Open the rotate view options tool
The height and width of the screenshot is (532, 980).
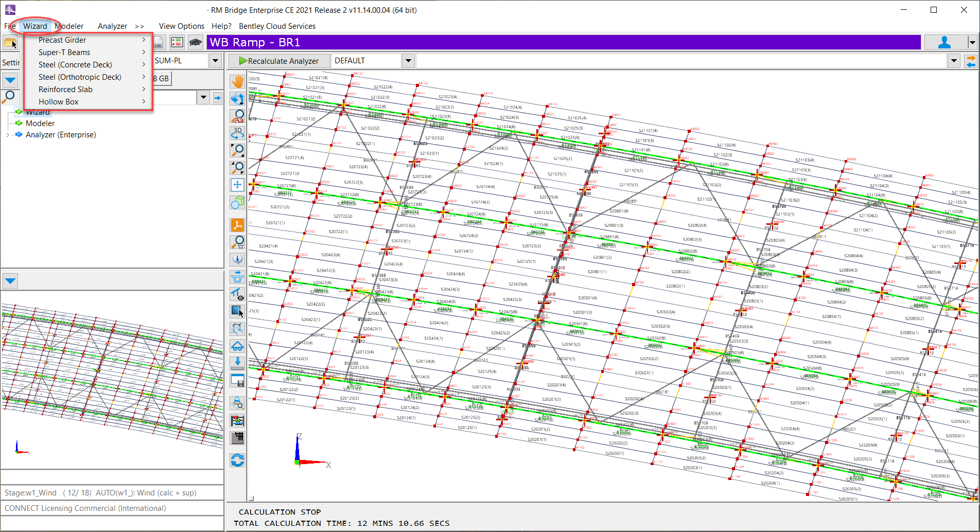[237, 99]
